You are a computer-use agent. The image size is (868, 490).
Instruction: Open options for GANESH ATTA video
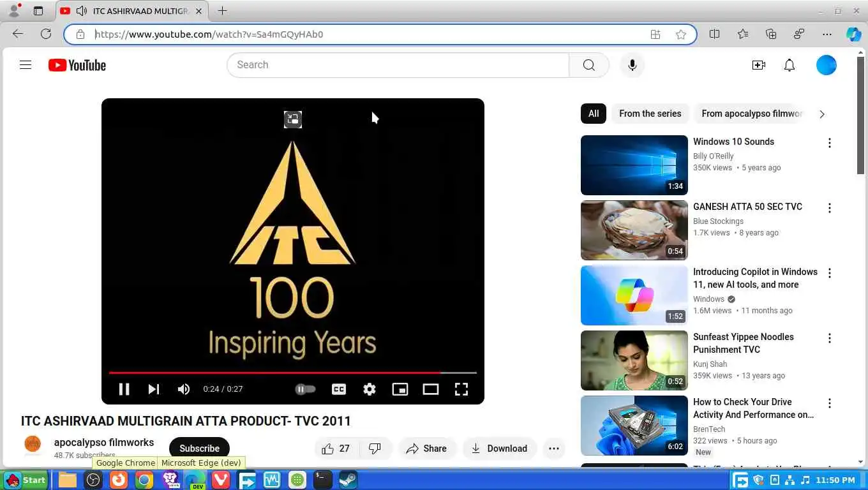830,208
